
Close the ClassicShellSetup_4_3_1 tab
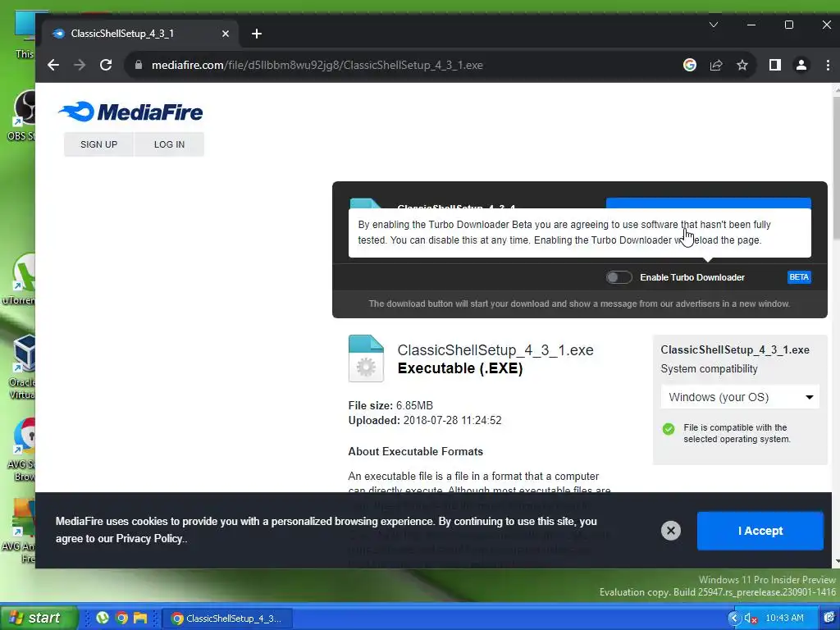(226, 34)
